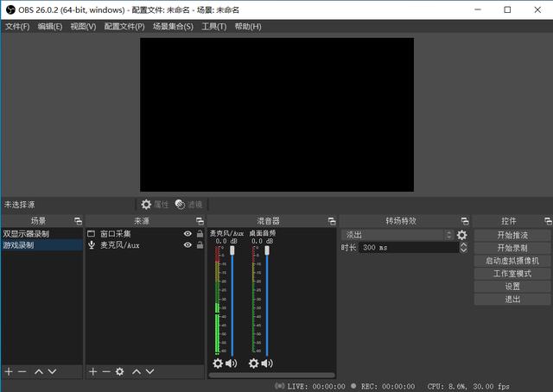Pop out the 控件 dock panel
This screenshot has width=553, height=392.
point(548,221)
